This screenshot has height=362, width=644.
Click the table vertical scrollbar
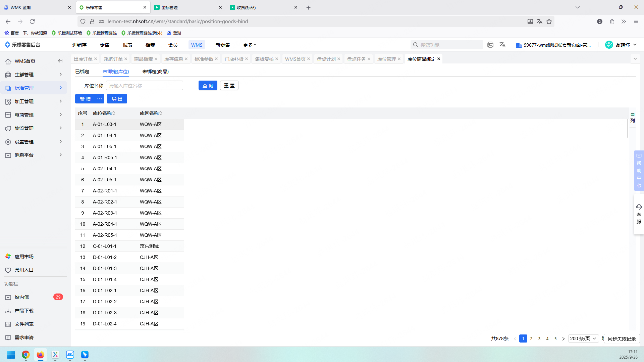(628, 128)
